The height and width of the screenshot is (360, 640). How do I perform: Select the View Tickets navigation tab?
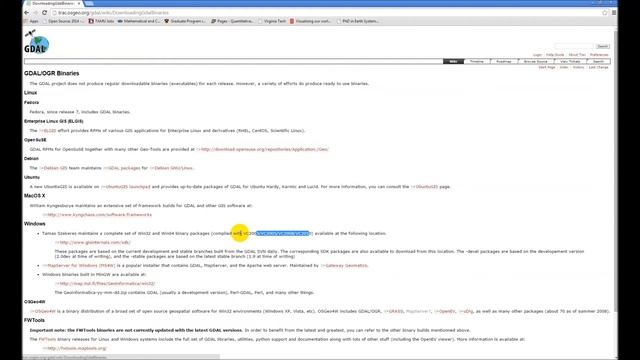point(570,61)
